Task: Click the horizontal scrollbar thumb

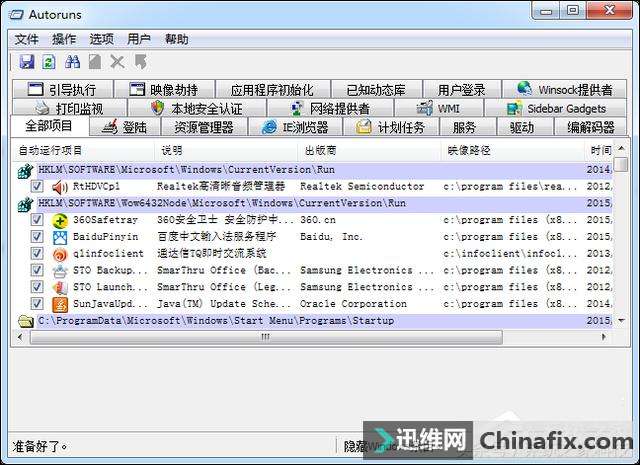Action: click(x=266, y=337)
